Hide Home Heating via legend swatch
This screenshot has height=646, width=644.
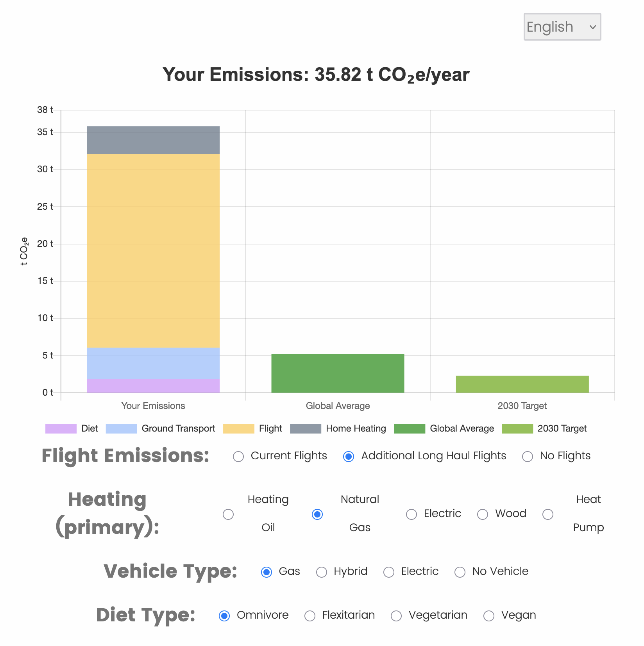click(x=306, y=428)
